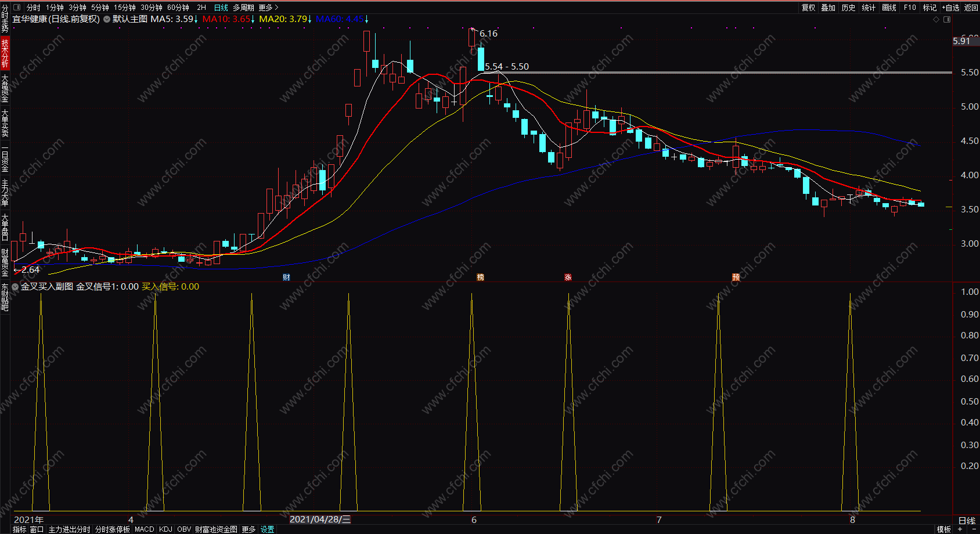Select the 日线 daily timeframe tab
The image size is (980, 534).
221,8
